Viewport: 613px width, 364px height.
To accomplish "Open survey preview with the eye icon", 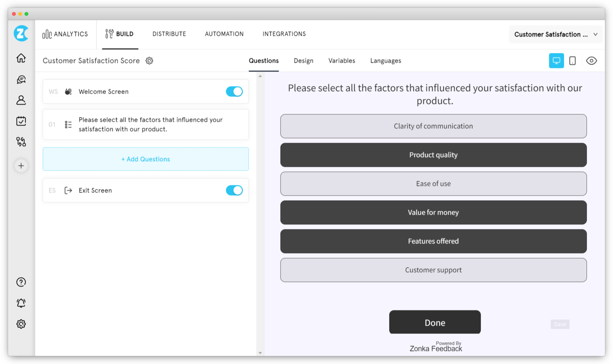I will [592, 61].
